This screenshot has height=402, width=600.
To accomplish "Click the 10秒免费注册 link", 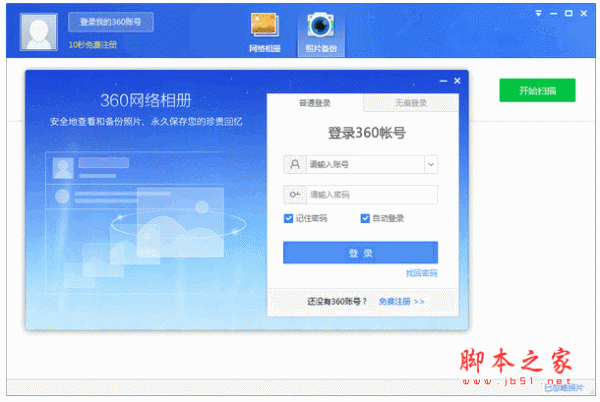I will coord(93,45).
